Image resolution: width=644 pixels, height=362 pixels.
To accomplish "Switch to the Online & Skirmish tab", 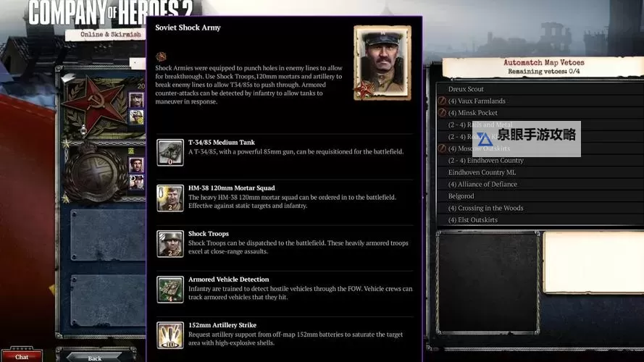I will pos(101,35).
